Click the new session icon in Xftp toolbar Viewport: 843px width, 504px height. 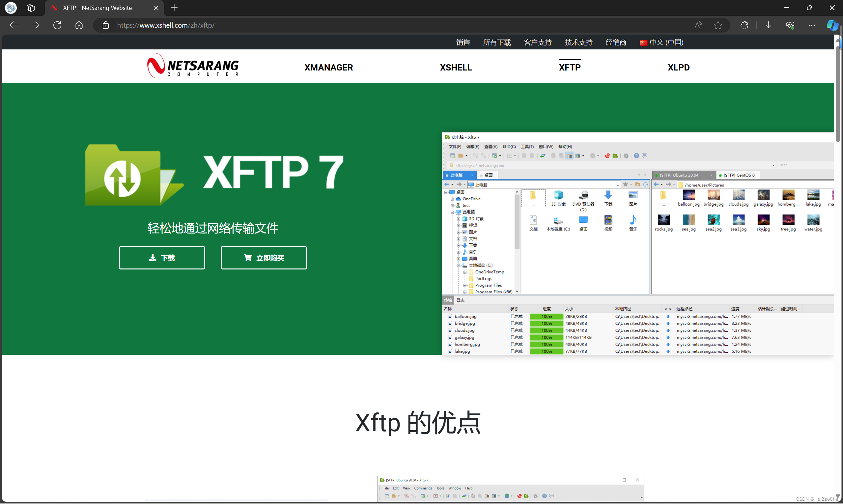tap(453, 156)
